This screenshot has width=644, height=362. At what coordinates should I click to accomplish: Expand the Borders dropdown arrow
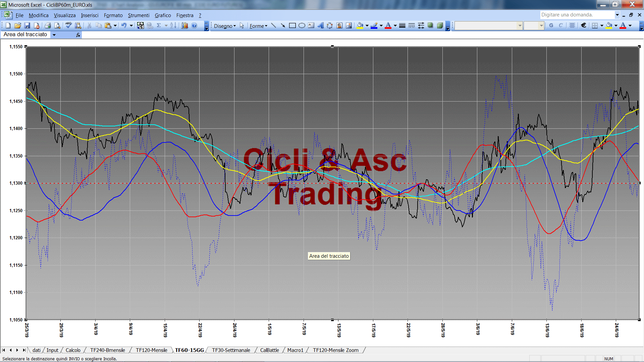tap(602, 25)
